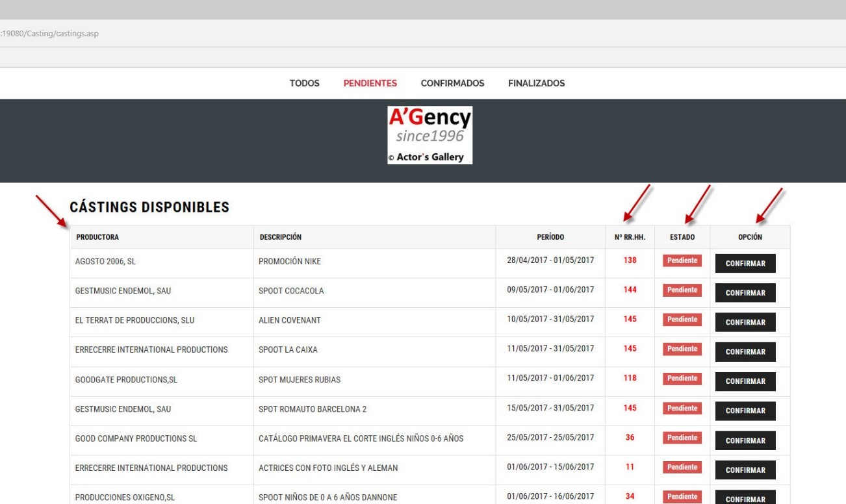846x504 pixels.
Task: Select ACTRICES CON FOTO INGLÉS Y ALEMAN
Action: (328, 468)
